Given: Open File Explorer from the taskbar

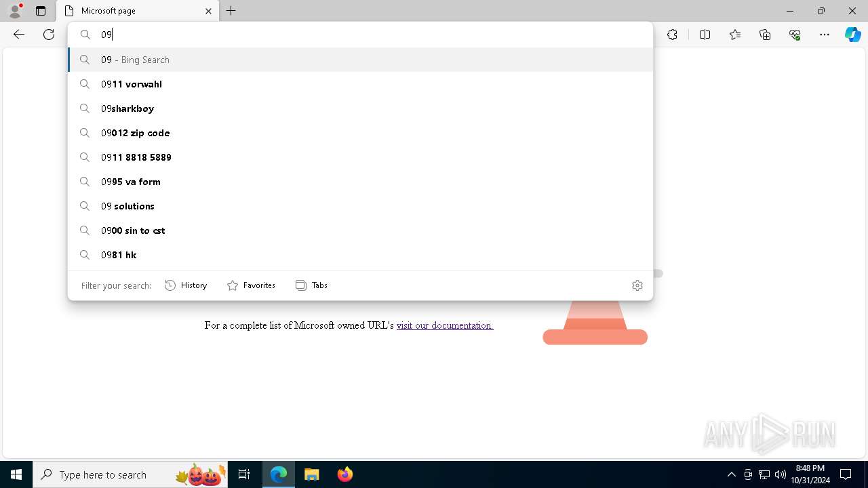Looking at the screenshot, I should [312, 474].
